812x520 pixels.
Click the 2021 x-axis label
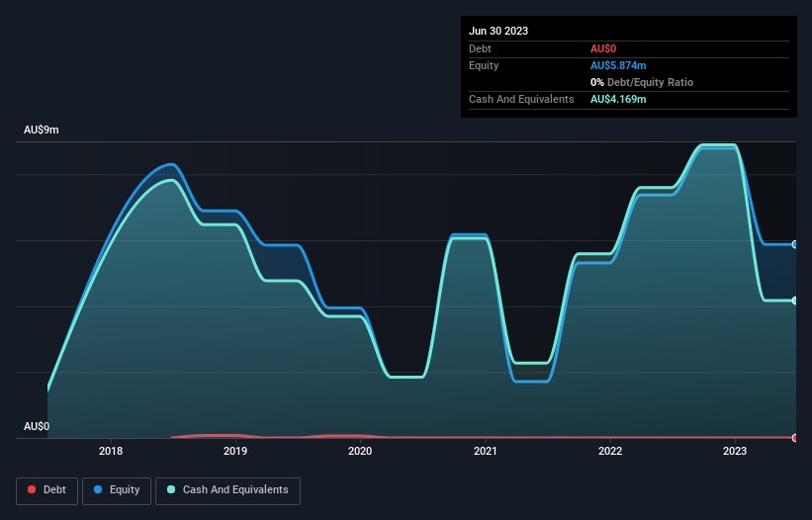pyautogui.click(x=486, y=451)
